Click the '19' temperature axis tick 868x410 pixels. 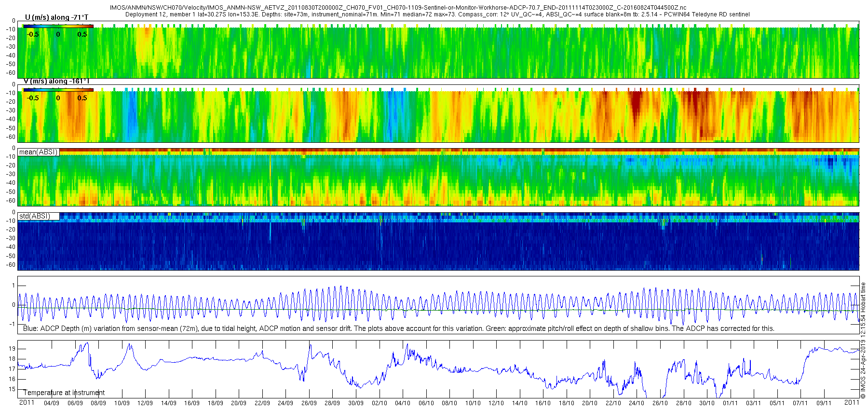(x=12, y=349)
